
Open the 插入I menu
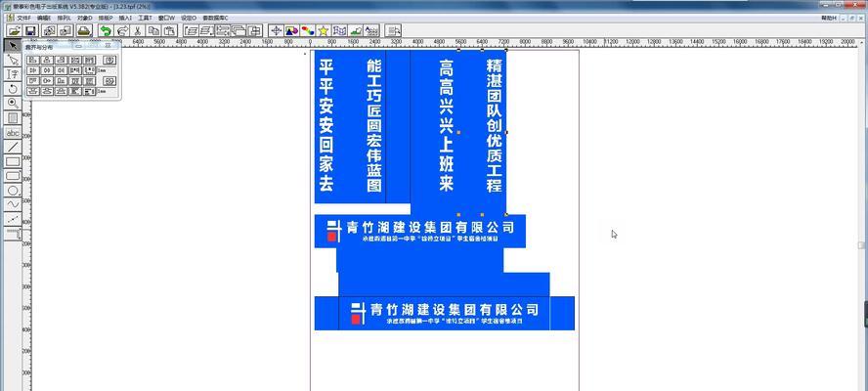(x=125, y=18)
